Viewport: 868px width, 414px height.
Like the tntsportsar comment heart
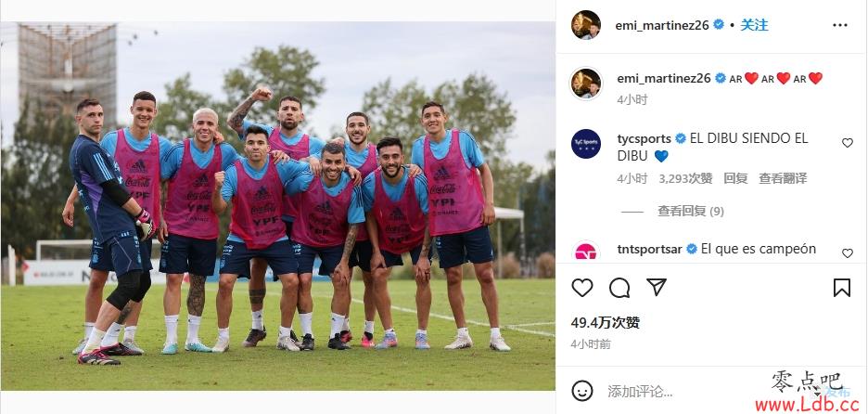[847, 253]
